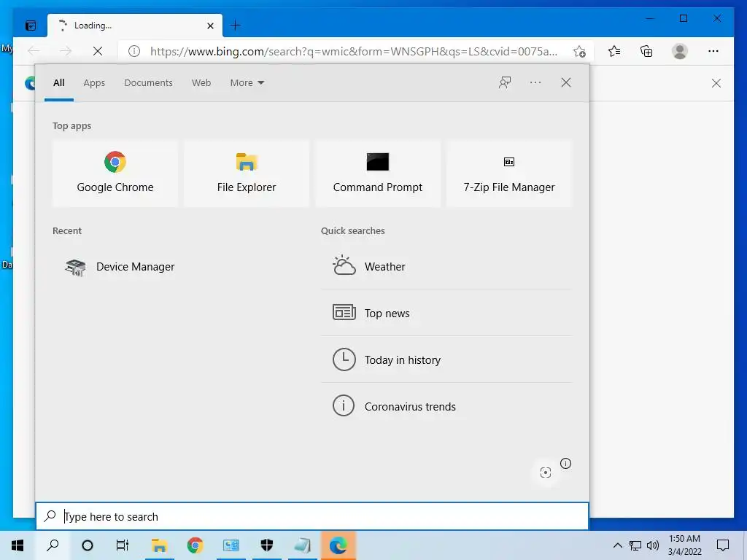Launch File Explorer tile in Top apps
This screenshot has height=560, width=747.
coord(247,174)
